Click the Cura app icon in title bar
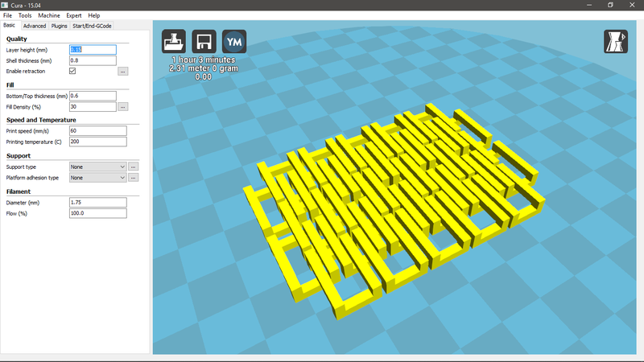 click(5, 5)
